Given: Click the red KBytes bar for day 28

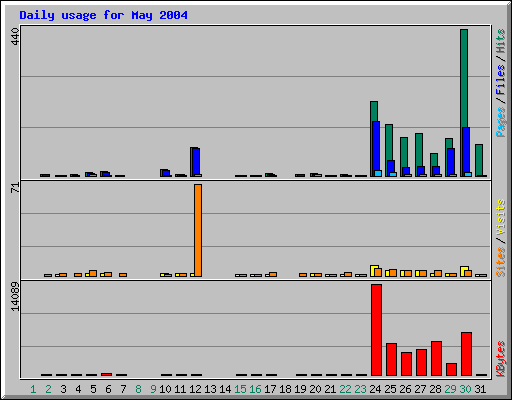Looking at the screenshot, I should click(436, 358).
